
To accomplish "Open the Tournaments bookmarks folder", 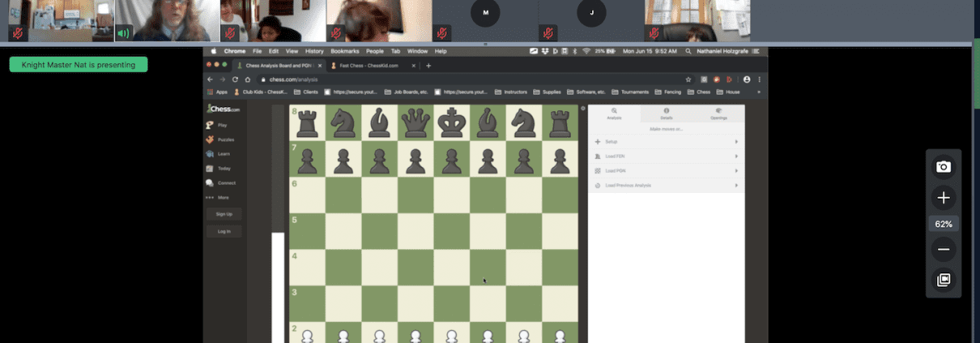I will 630,92.
